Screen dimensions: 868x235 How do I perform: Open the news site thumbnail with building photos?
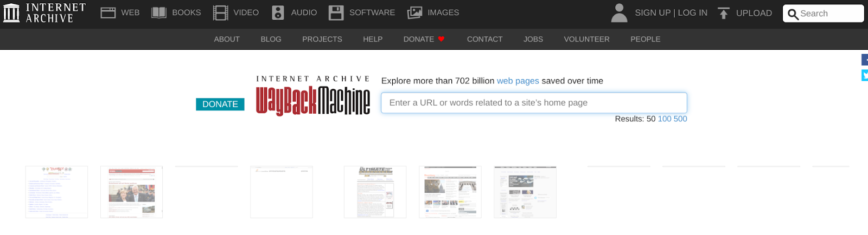(450, 192)
